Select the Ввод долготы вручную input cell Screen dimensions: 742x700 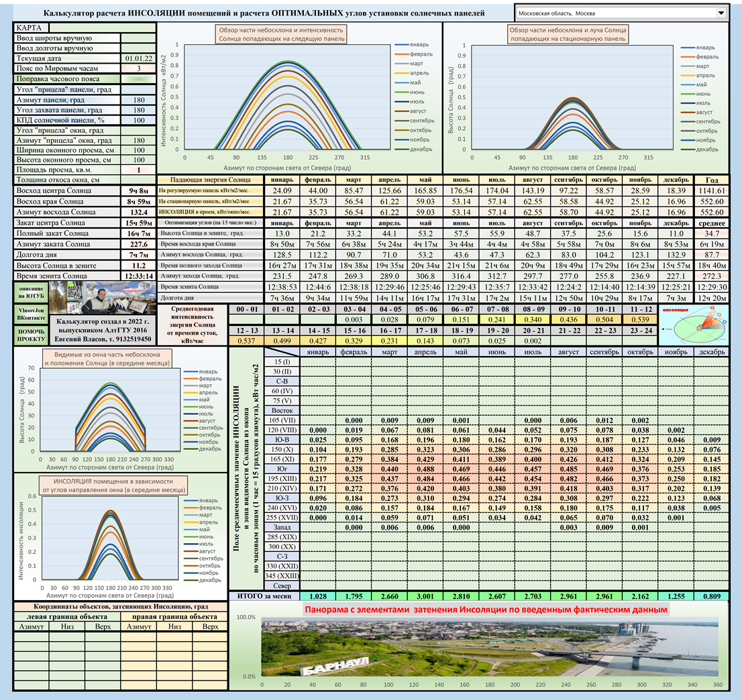click(138, 48)
